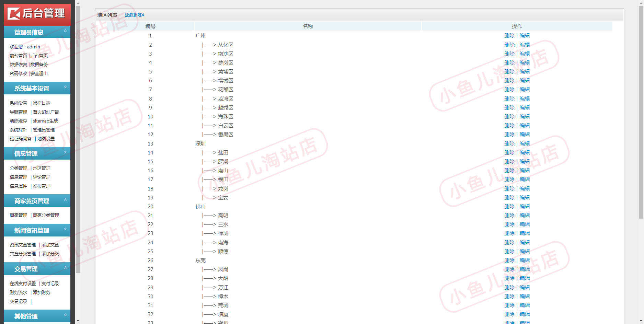Edit the 南沙区 row
The width and height of the screenshot is (644, 324).
pyautogui.click(x=525, y=54)
